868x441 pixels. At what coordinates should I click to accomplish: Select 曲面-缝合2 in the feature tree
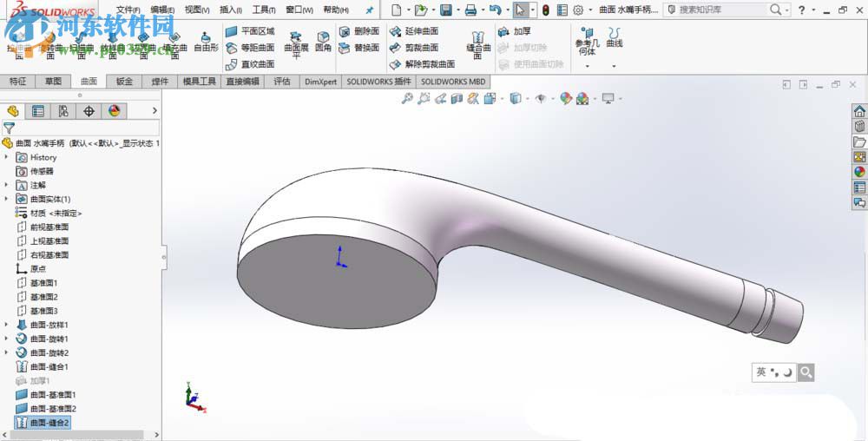click(x=43, y=423)
